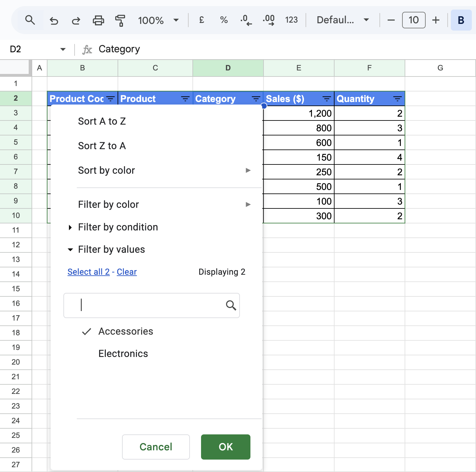Click the Clear link
Image resolution: width=476 pixels, height=472 pixels.
[x=127, y=272]
